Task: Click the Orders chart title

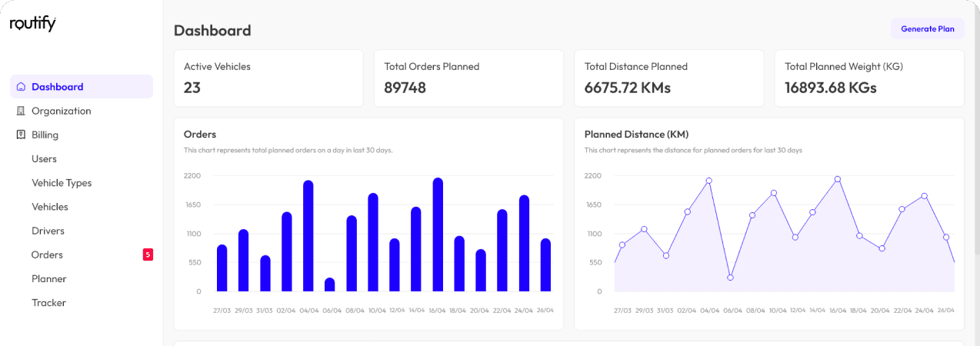Action: click(x=200, y=134)
